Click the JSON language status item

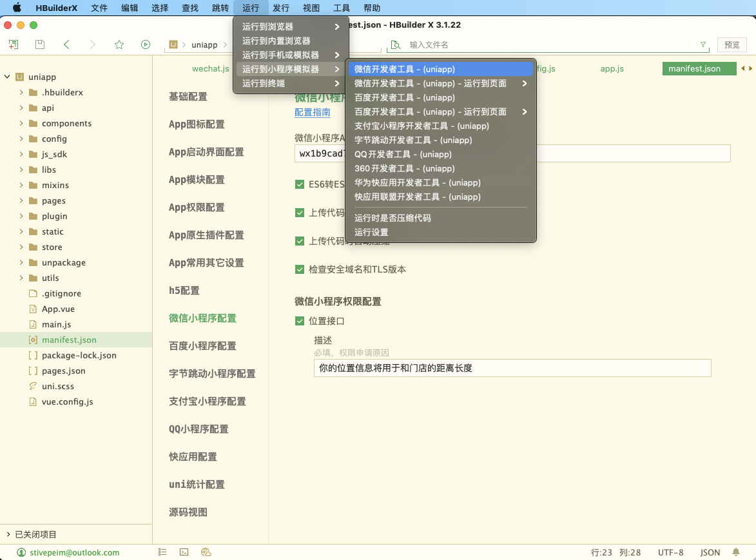[710, 552]
